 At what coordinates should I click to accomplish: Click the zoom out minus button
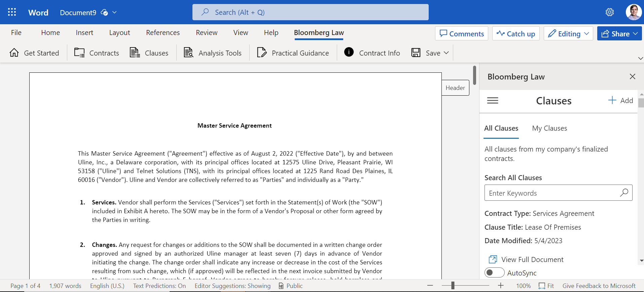pyautogui.click(x=430, y=286)
